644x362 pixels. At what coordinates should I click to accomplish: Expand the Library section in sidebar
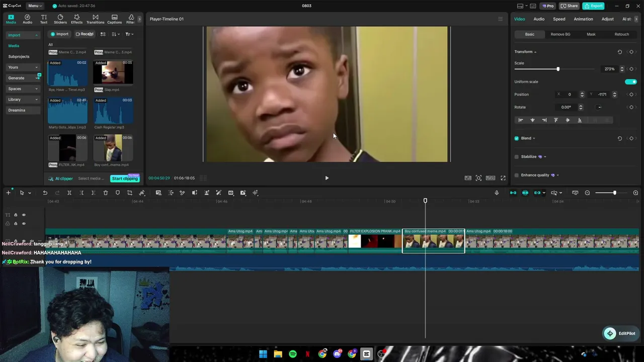(x=22, y=100)
